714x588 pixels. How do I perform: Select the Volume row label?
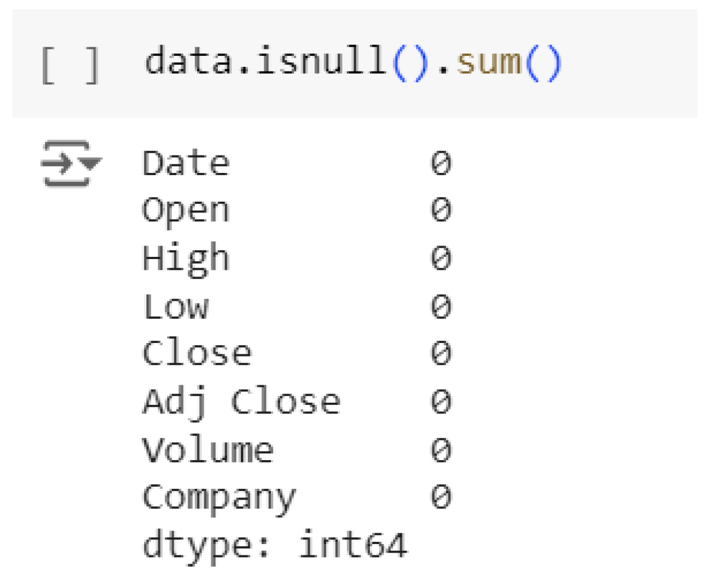tap(207, 451)
